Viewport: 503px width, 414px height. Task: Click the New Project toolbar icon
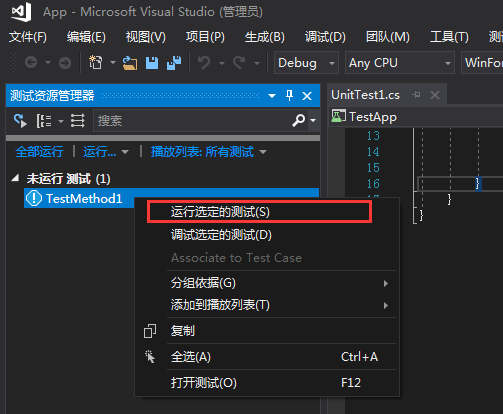[95, 62]
